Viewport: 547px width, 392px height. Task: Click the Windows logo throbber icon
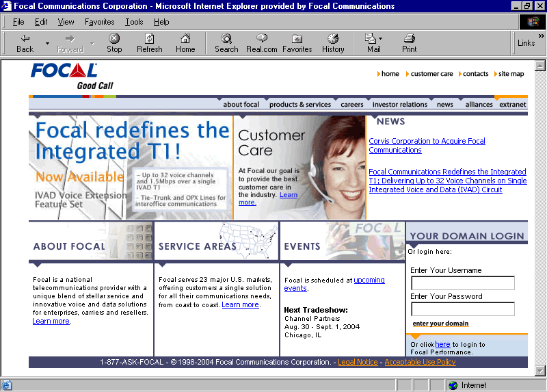click(x=533, y=22)
